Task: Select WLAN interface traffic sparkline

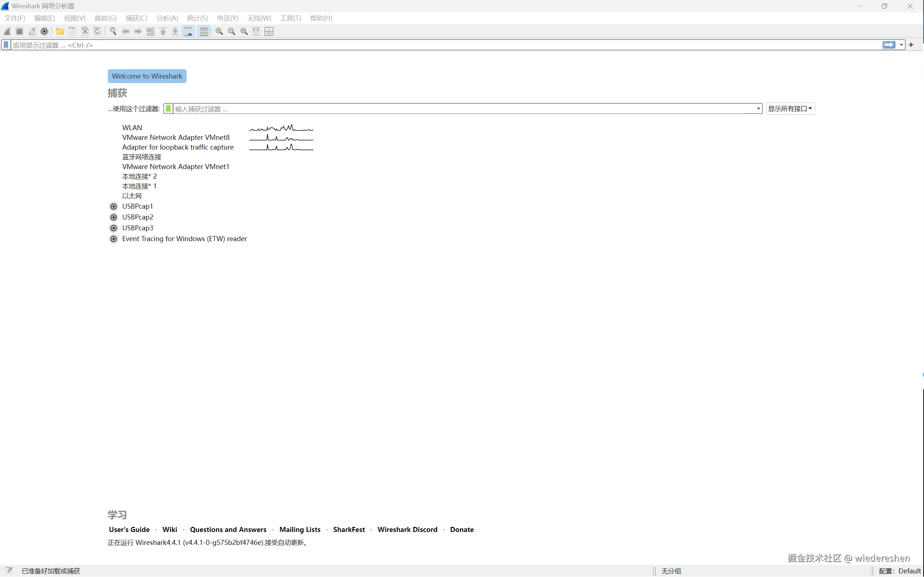Action: pyautogui.click(x=281, y=128)
